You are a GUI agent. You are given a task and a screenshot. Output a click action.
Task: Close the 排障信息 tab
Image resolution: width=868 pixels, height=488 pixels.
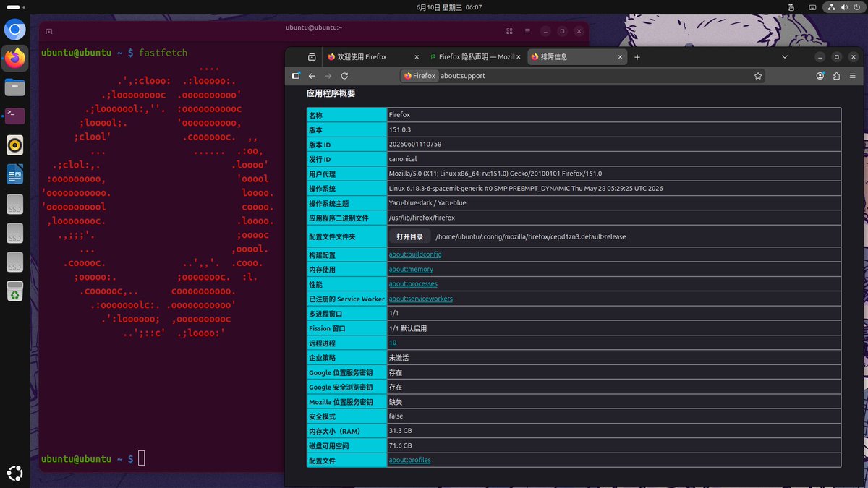(x=619, y=57)
